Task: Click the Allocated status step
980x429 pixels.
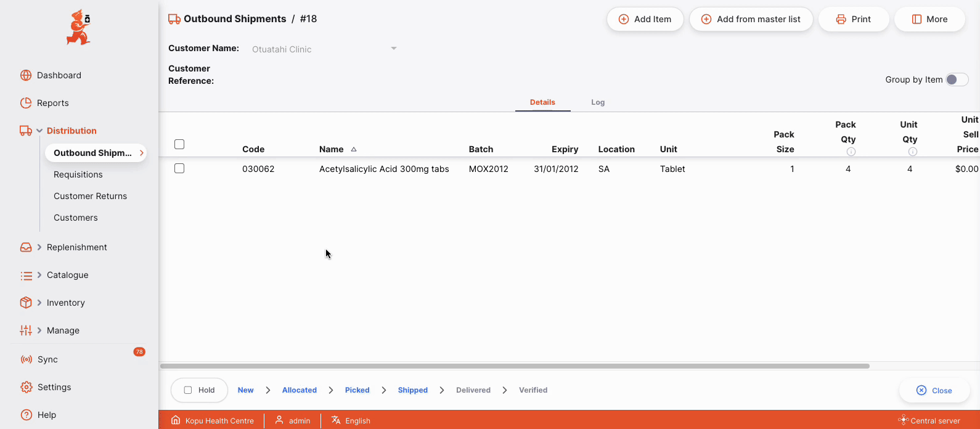Action: [x=300, y=390]
